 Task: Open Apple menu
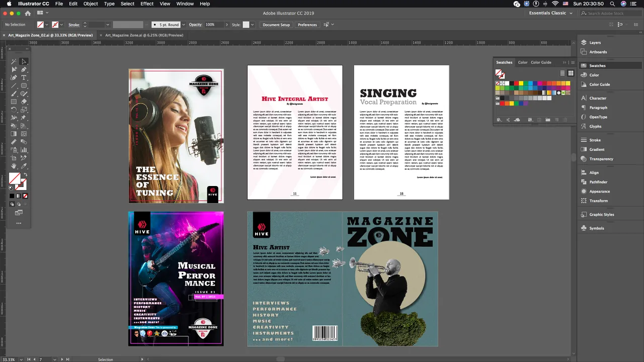(9, 4)
